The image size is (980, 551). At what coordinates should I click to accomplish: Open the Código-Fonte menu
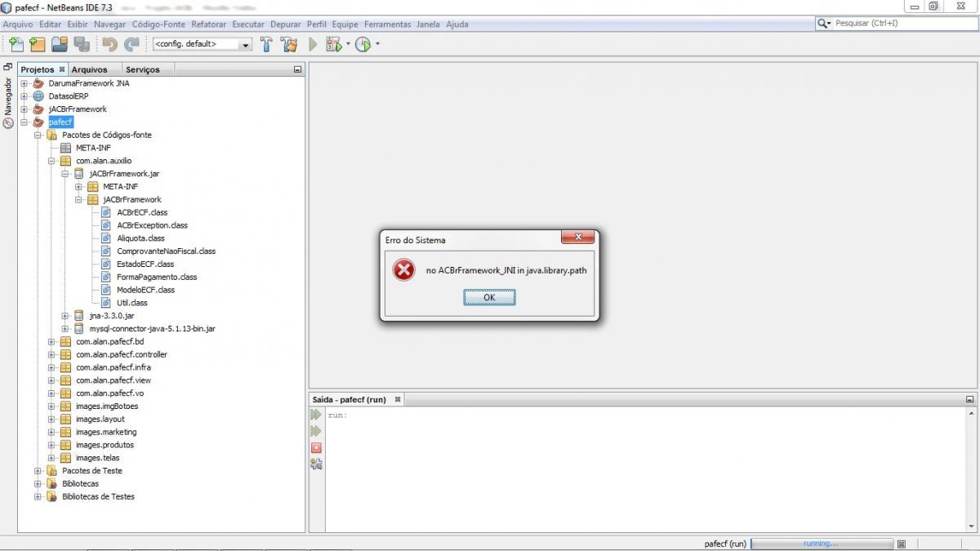tap(158, 24)
